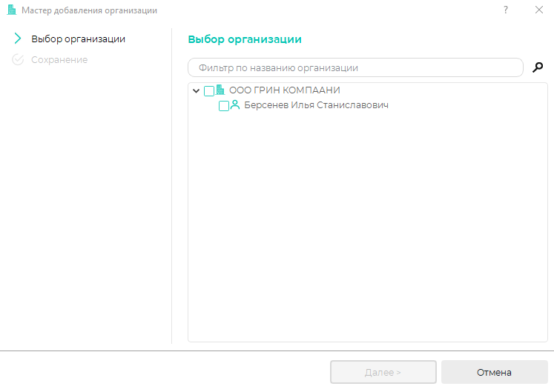The width and height of the screenshot is (554, 392).
Task: Click the person icon next to Берсенев
Action: (235, 105)
